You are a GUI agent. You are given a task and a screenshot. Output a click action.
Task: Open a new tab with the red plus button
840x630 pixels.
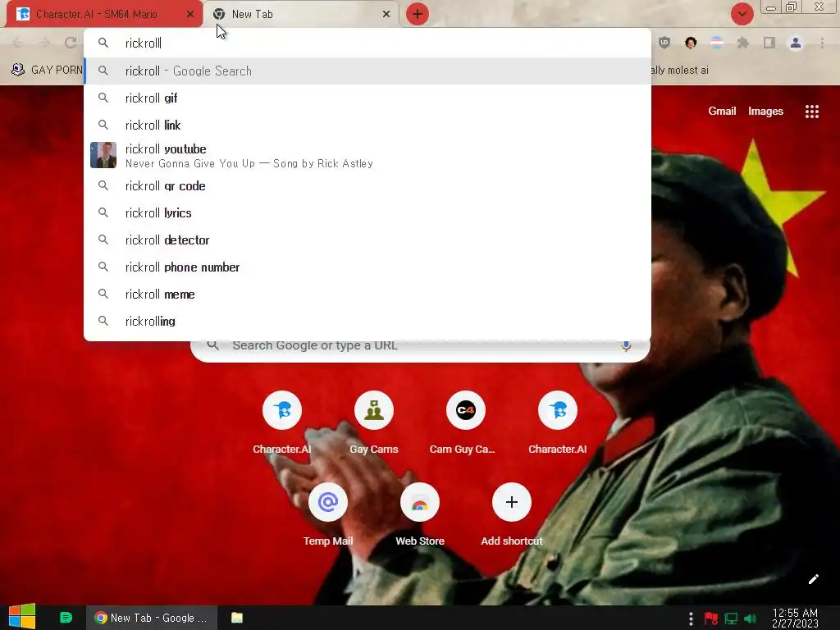[x=418, y=14]
